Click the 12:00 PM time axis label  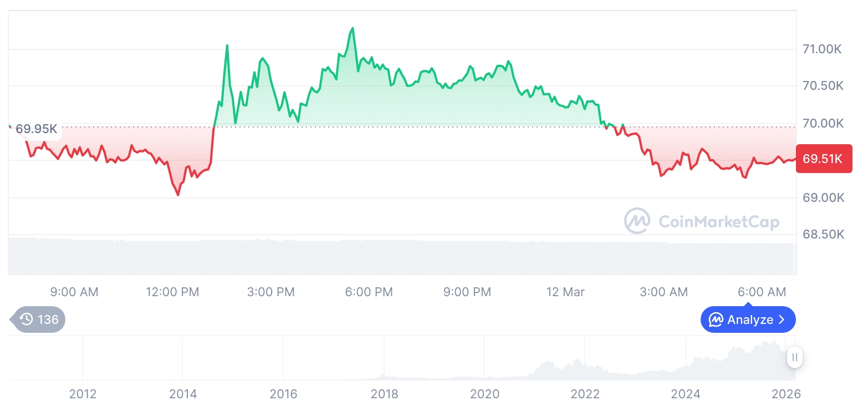pyautogui.click(x=172, y=292)
